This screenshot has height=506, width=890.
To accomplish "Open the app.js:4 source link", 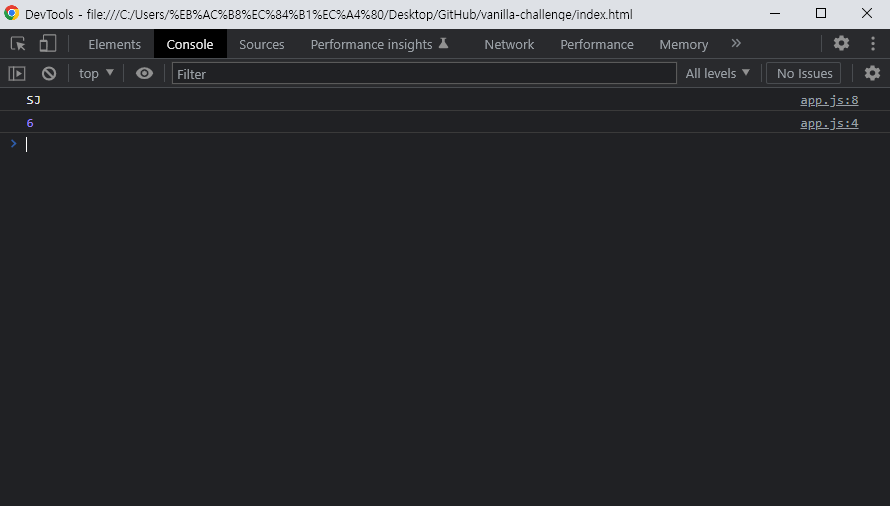I will 829,123.
